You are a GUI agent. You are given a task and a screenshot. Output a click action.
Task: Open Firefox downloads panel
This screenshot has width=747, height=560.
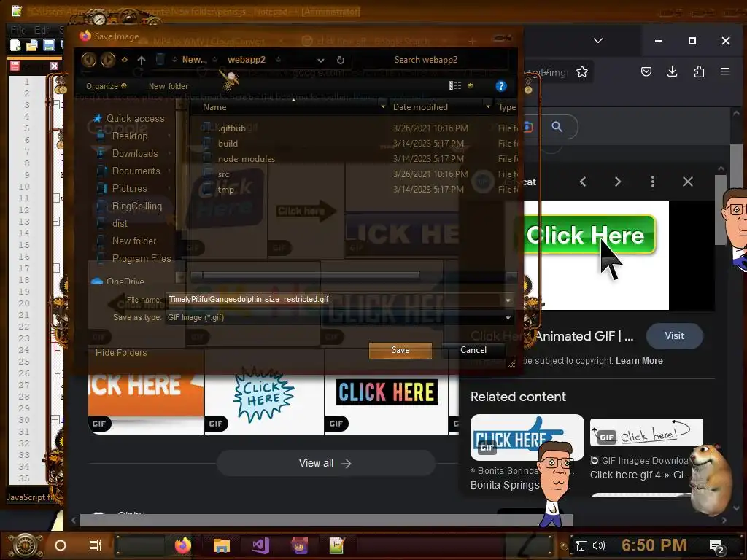tap(672, 72)
